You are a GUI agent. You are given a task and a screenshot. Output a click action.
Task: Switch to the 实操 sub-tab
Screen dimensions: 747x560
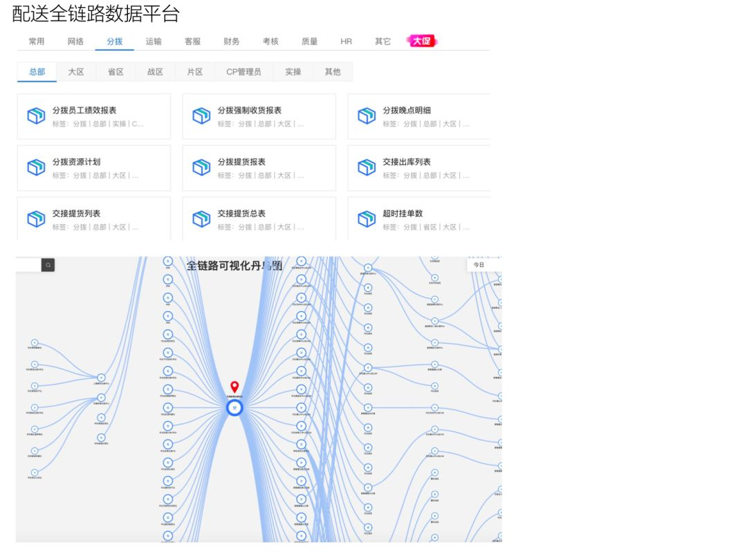(293, 72)
